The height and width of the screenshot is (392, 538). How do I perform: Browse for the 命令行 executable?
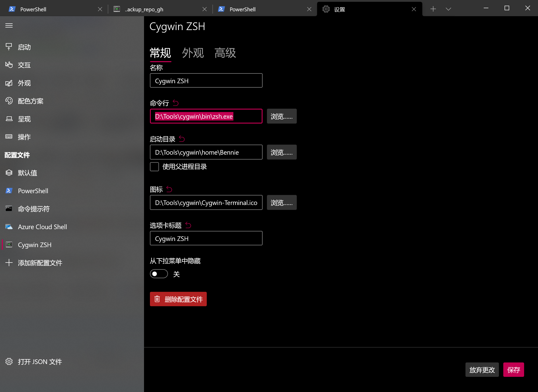282,116
